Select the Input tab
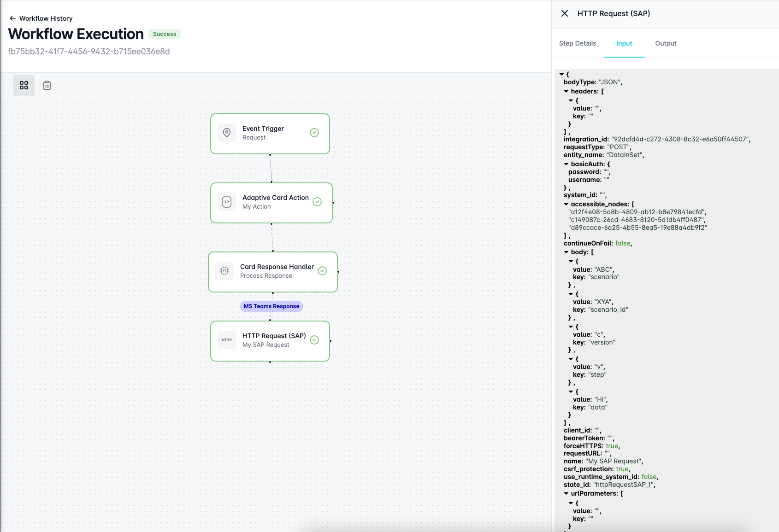The image size is (779, 532). click(x=624, y=43)
